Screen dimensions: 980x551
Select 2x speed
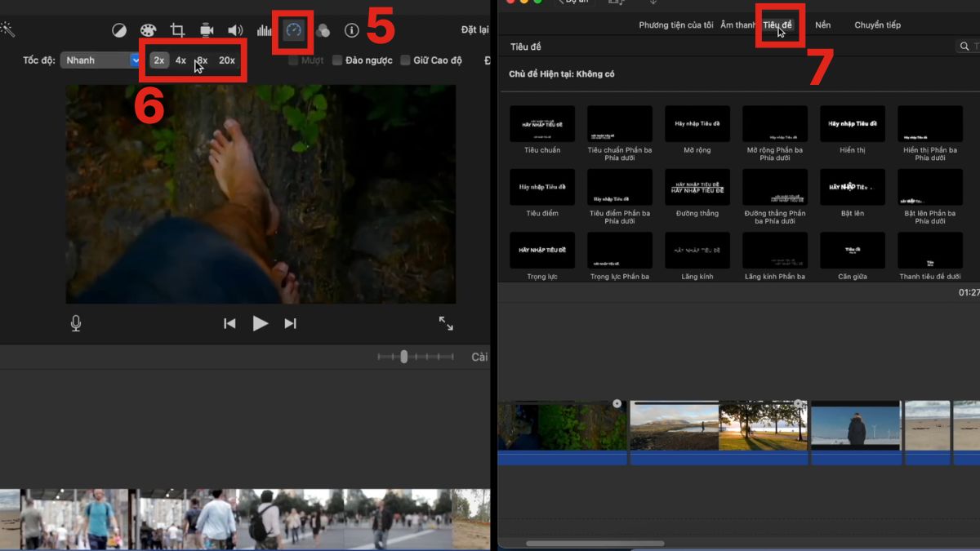(x=159, y=60)
